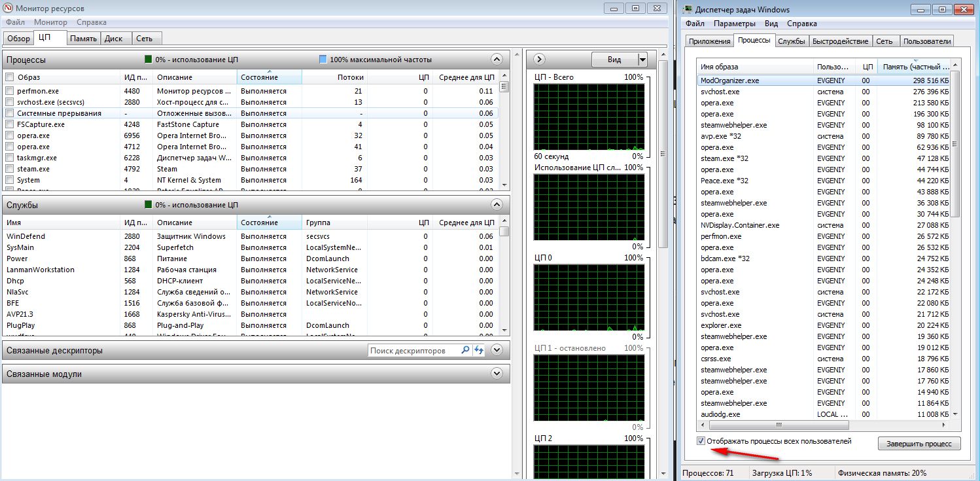Open the Вид dropdown arrow
The width and height of the screenshot is (980, 481).
(x=642, y=60)
